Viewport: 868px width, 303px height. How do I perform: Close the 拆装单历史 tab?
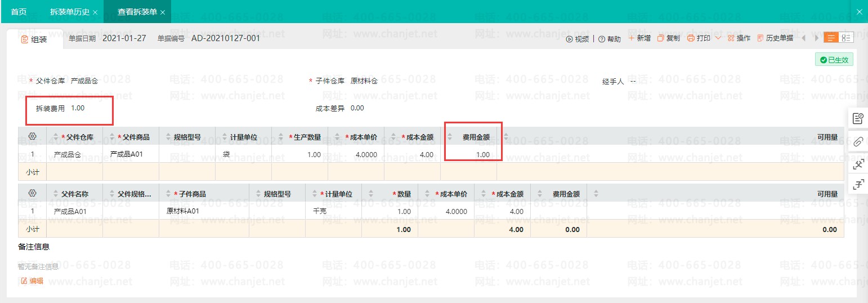point(95,12)
